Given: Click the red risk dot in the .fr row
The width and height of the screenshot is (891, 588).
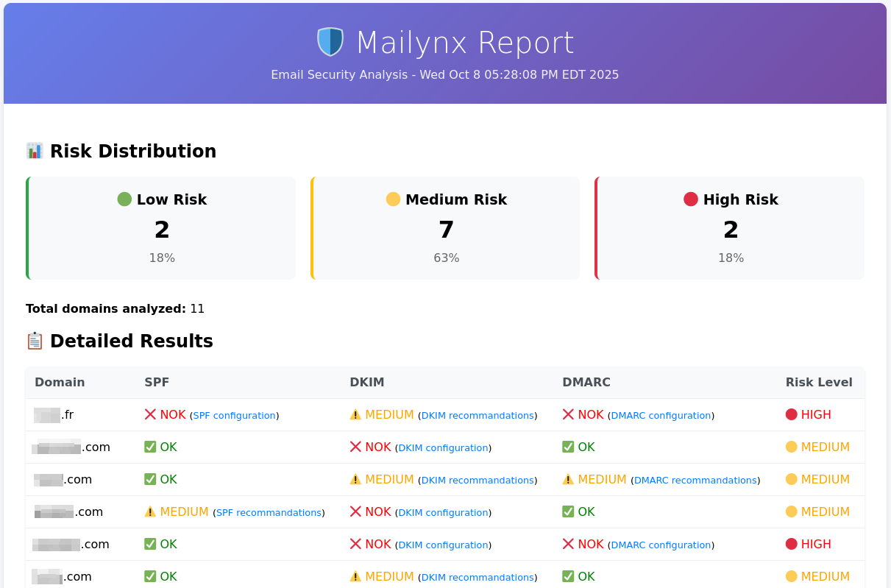Looking at the screenshot, I should [x=792, y=414].
